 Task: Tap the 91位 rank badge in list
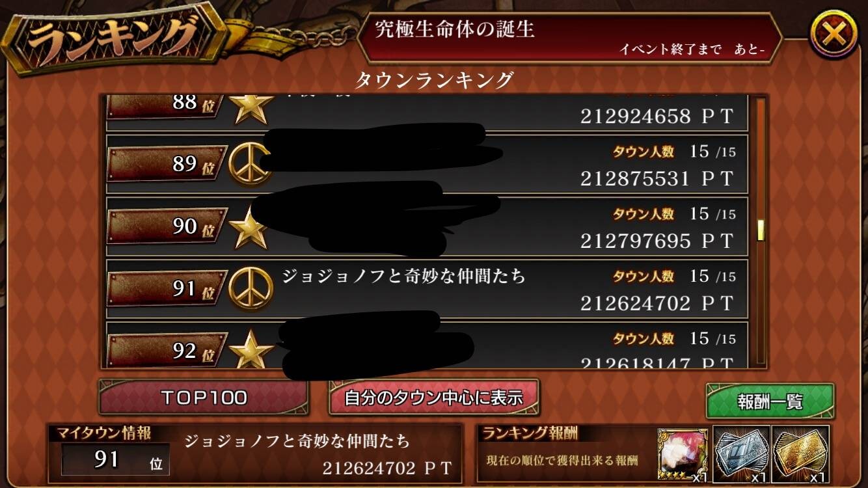click(x=168, y=289)
